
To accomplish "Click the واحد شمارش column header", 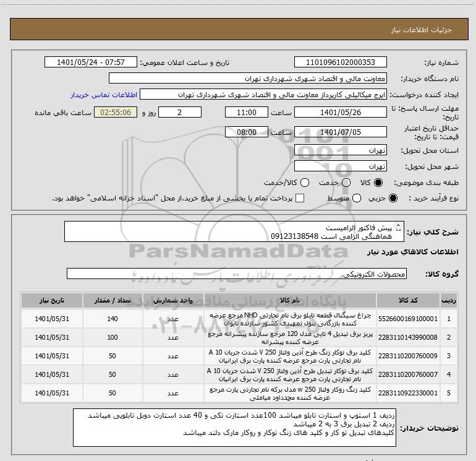I will click(173, 300).
